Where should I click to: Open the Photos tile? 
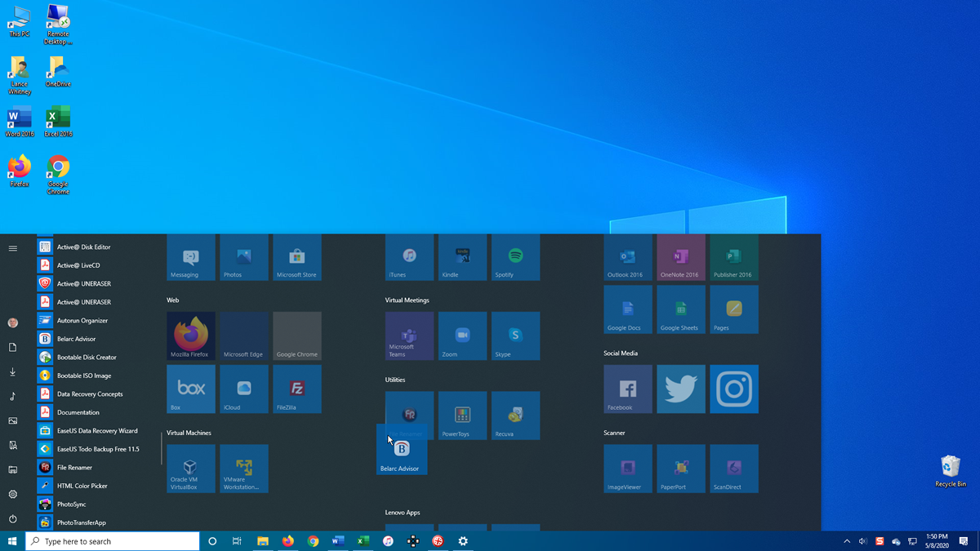(x=244, y=258)
